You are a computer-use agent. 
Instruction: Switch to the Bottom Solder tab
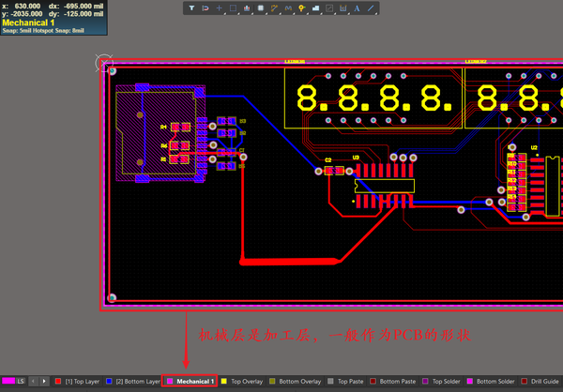(491, 382)
